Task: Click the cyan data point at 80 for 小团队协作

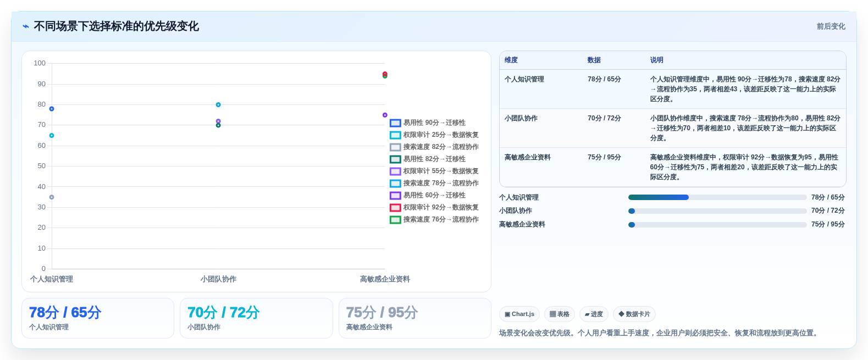Action: click(218, 104)
